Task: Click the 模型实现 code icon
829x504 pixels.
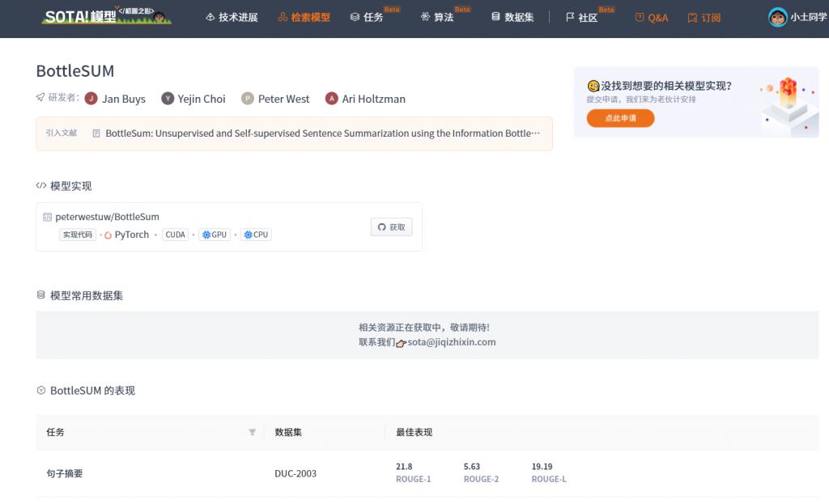Action: click(x=40, y=185)
